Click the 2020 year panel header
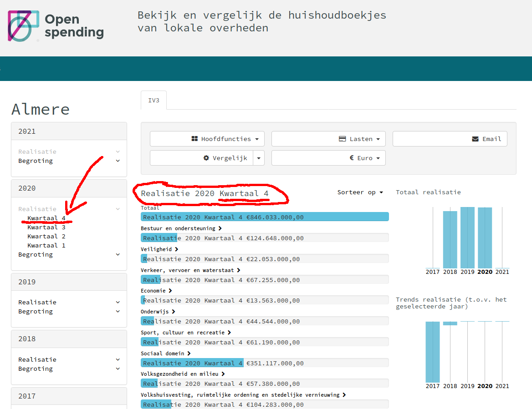Viewport: 532px width, 409px height. (69, 188)
